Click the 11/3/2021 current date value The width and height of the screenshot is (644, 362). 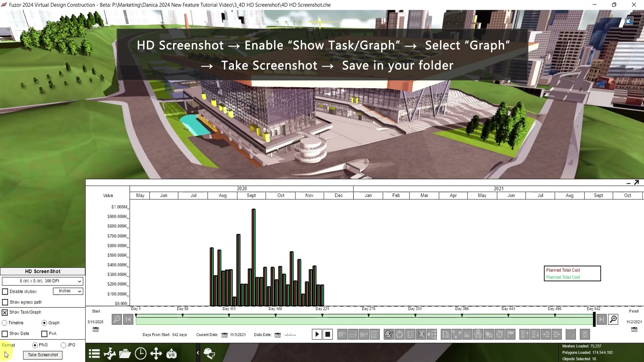(238, 335)
